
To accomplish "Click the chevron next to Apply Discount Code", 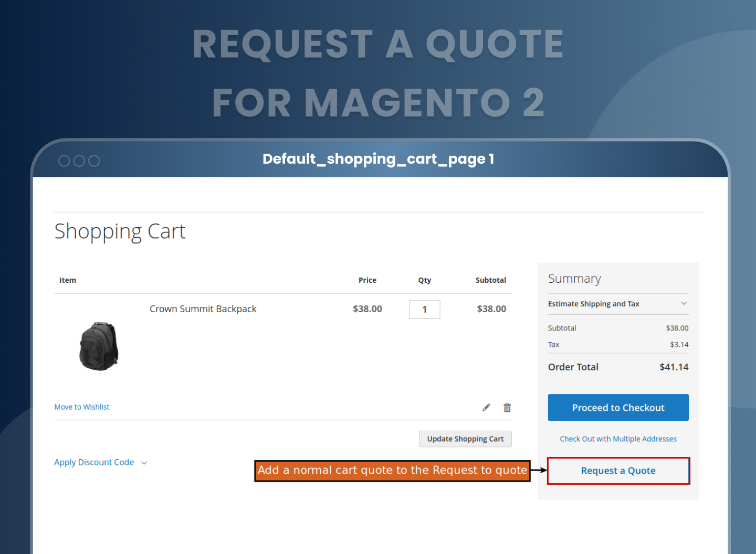I will pyautogui.click(x=144, y=462).
